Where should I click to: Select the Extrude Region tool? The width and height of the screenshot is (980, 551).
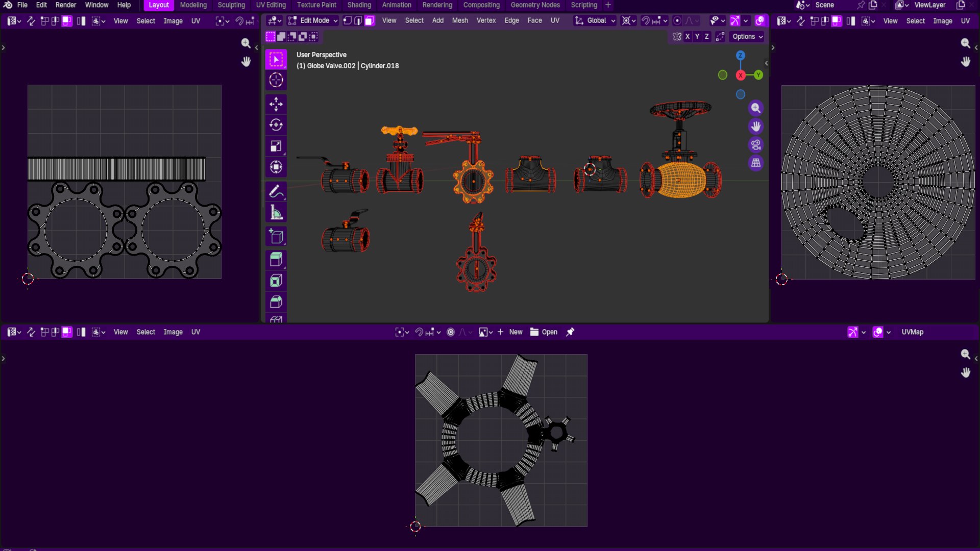pos(276,260)
